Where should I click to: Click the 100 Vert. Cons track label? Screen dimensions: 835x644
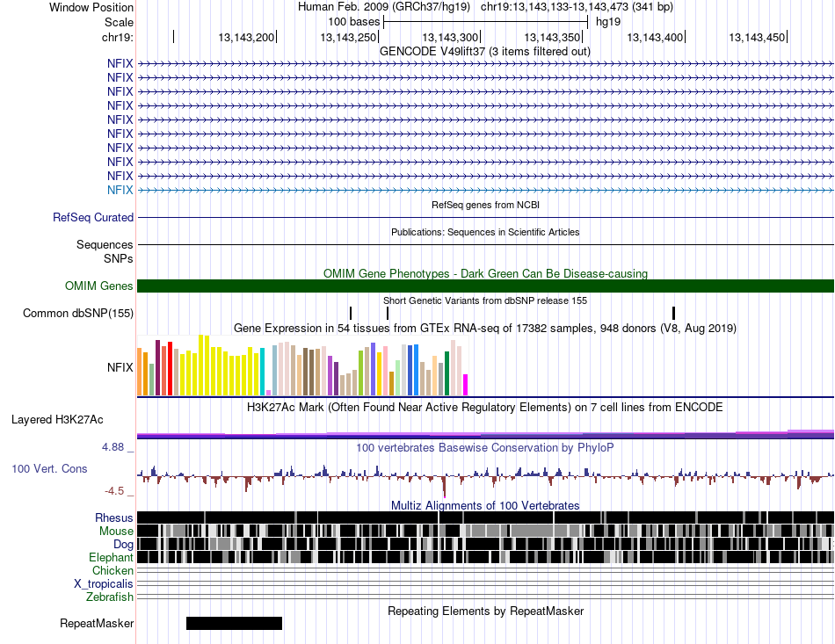point(49,468)
